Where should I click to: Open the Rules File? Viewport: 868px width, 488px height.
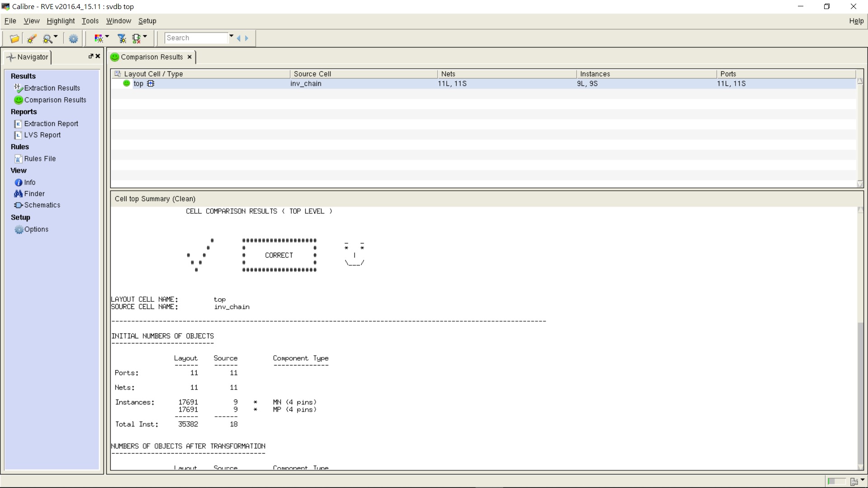pos(40,159)
